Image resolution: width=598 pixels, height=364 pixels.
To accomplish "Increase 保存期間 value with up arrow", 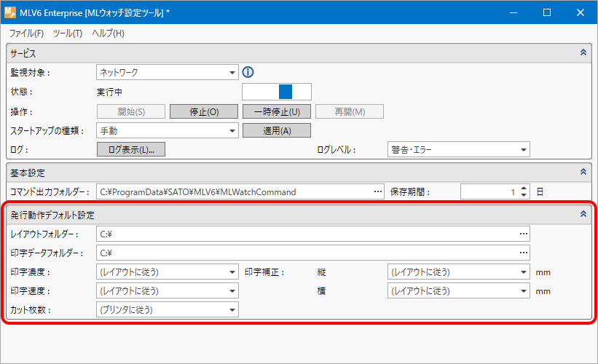I will click(x=524, y=188).
